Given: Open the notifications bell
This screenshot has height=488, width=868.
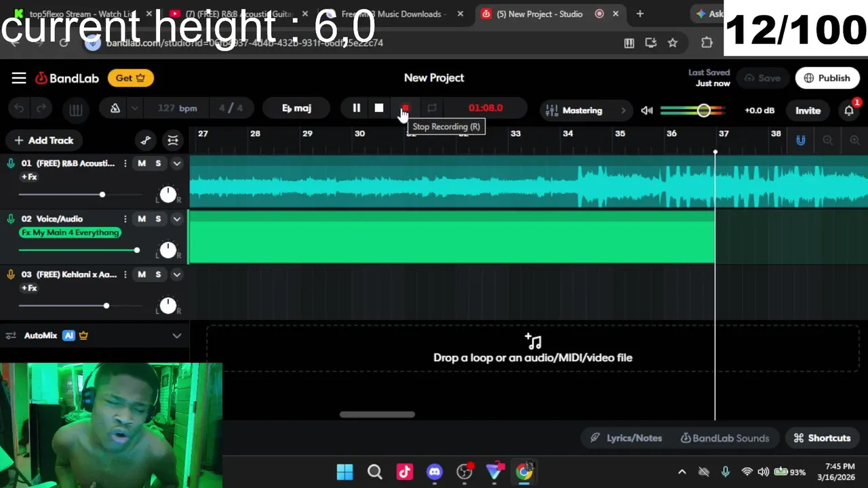Looking at the screenshot, I should point(849,110).
